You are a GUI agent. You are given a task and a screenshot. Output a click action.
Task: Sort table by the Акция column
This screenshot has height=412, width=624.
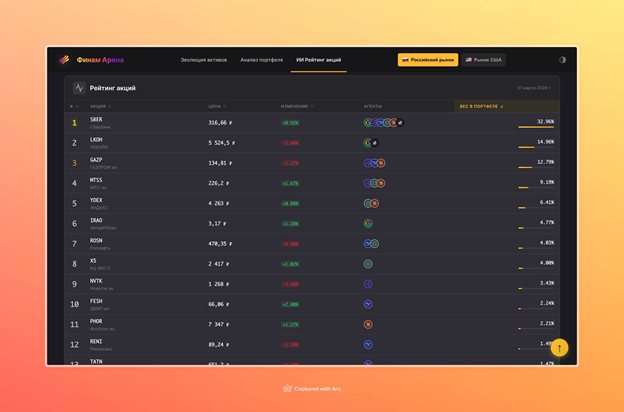(x=100, y=106)
